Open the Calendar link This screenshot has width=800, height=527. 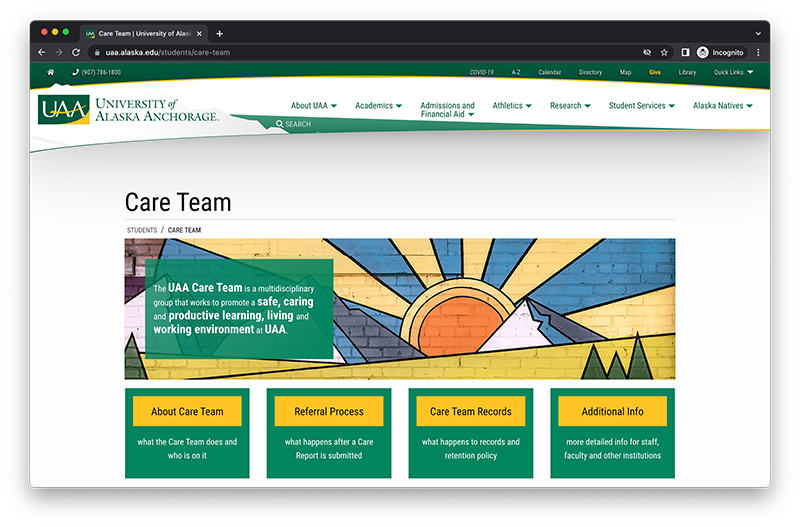[549, 72]
